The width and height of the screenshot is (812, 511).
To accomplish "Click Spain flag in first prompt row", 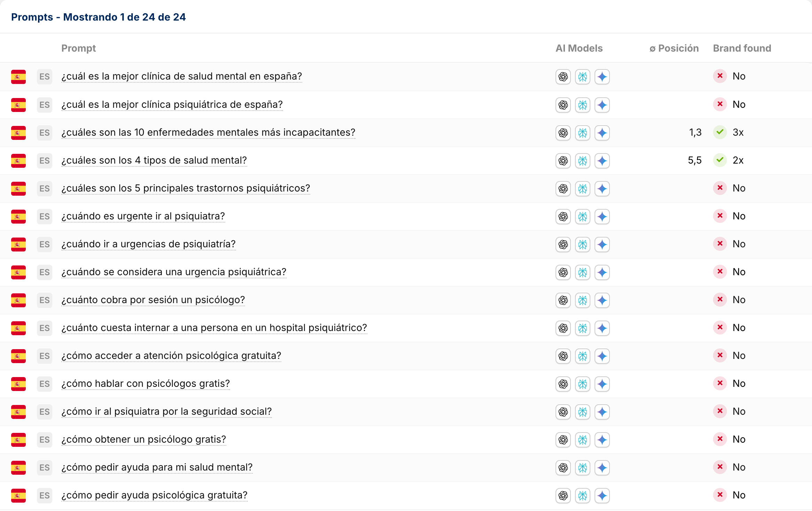I will click(18, 77).
